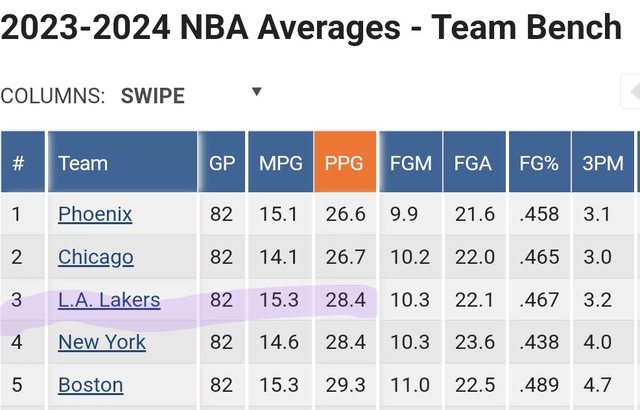Click the L.A. Lakers PPG value 28.4
The height and width of the screenshot is (410, 640).
pyautogui.click(x=344, y=300)
